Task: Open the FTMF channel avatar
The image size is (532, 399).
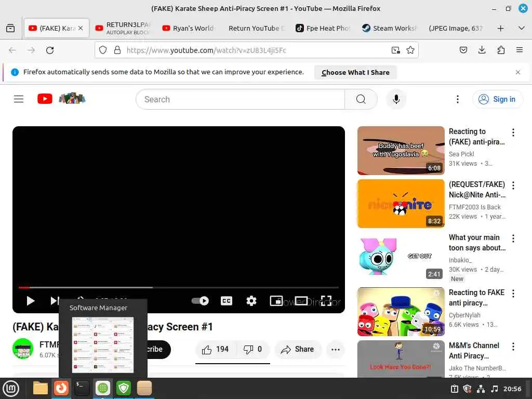Action: click(23, 349)
